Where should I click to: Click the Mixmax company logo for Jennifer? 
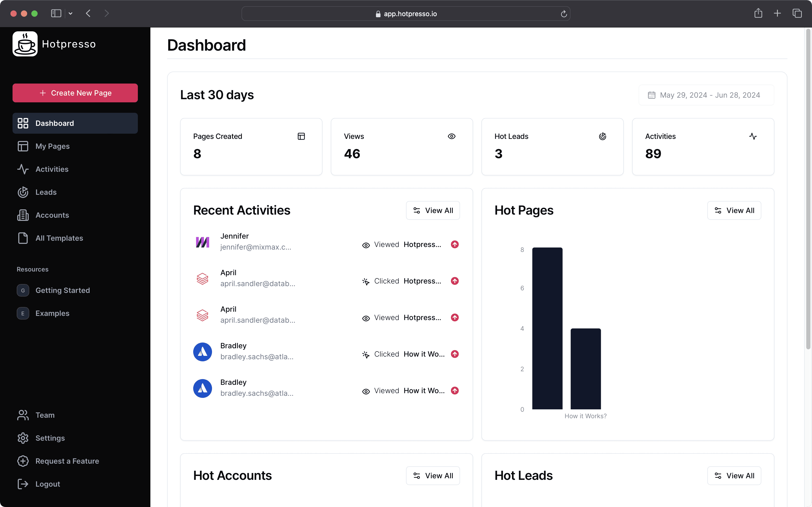[x=202, y=242]
